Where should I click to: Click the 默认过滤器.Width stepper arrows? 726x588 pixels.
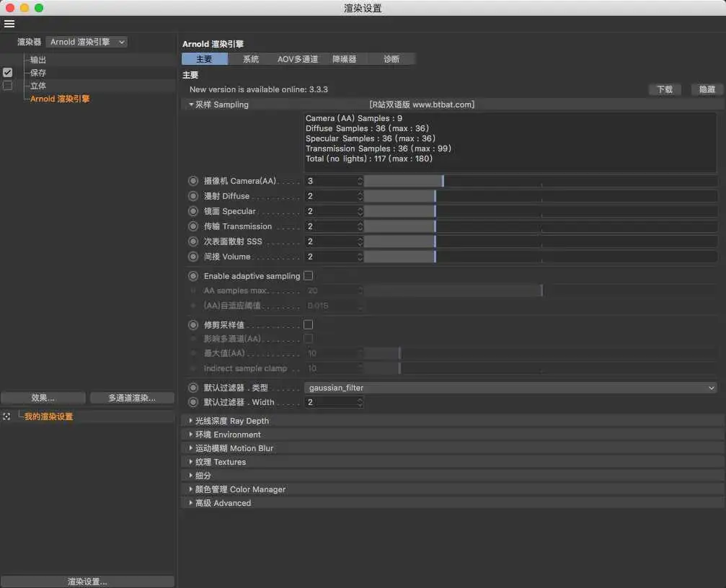(x=360, y=402)
